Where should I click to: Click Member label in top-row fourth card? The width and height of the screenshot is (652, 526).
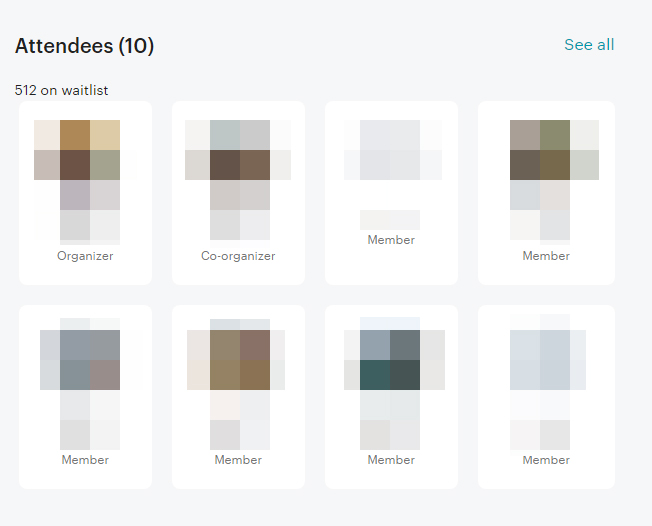546,256
